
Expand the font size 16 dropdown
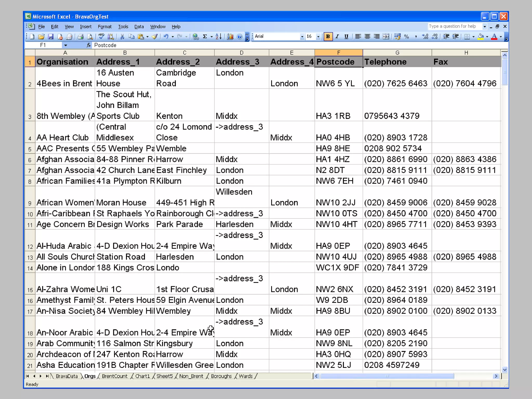pos(318,37)
